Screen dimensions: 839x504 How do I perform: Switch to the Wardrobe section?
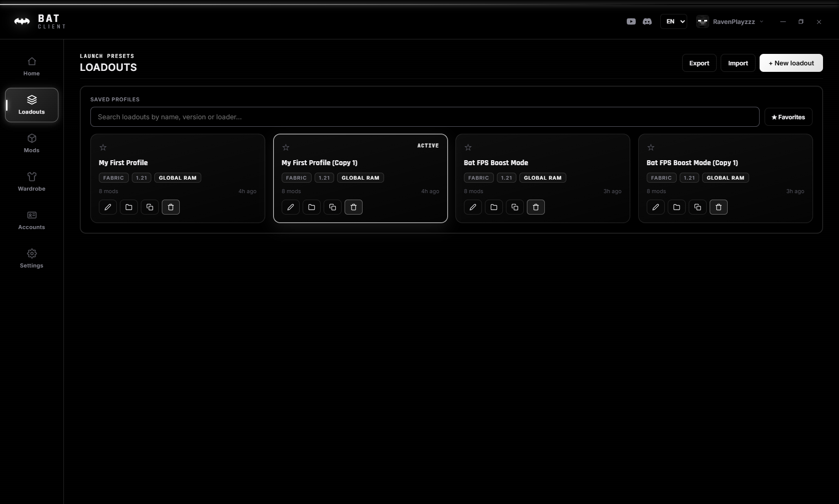coord(31,182)
